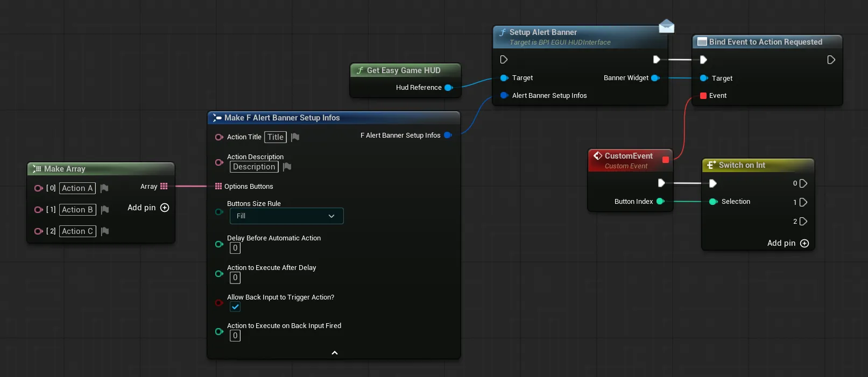Edit the Action A text field
The width and height of the screenshot is (868, 377).
(x=77, y=188)
